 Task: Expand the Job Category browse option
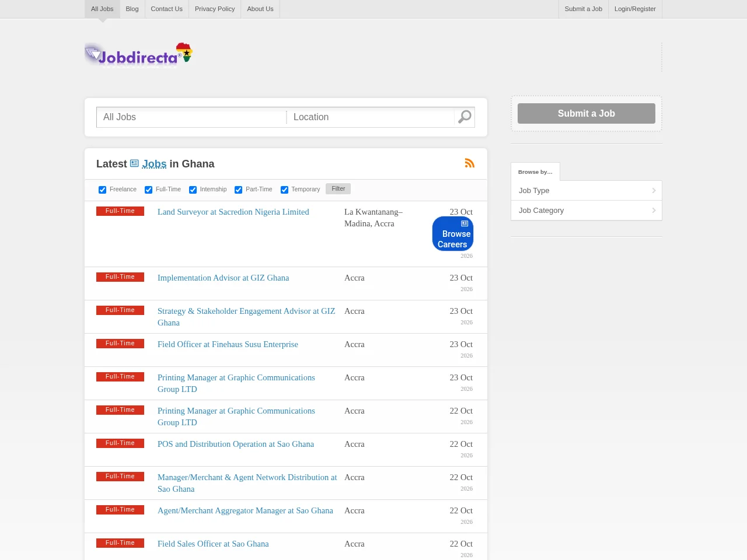pos(587,211)
